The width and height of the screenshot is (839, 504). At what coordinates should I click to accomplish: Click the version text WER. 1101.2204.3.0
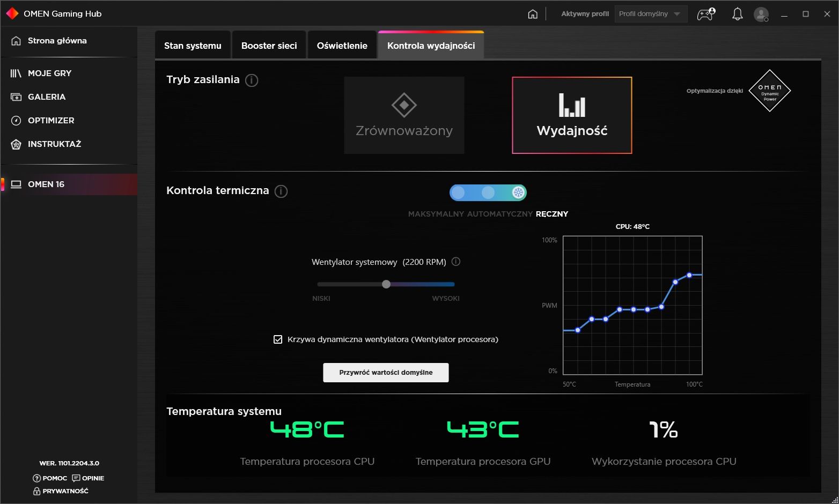(x=69, y=463)
